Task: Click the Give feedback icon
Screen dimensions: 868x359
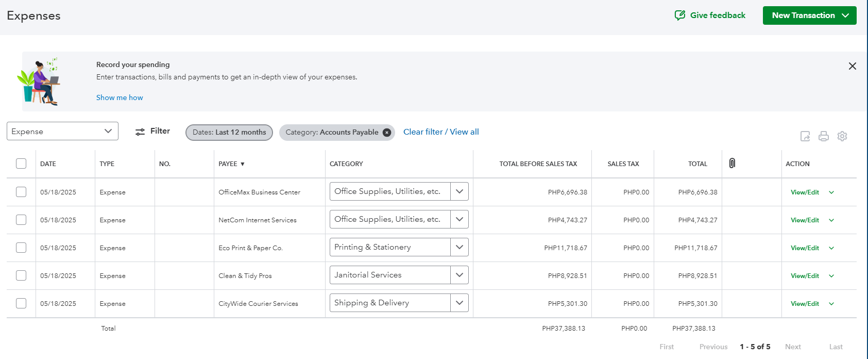Action: tap(680, 15)
